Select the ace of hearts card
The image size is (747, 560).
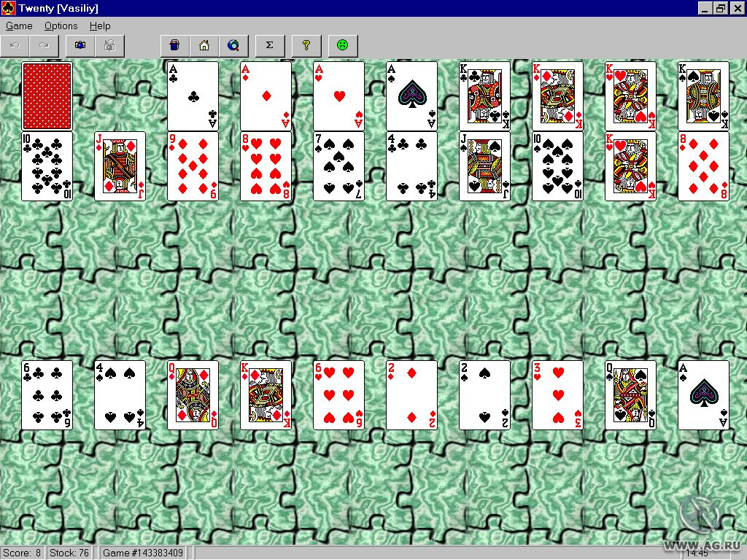[338, 96]
